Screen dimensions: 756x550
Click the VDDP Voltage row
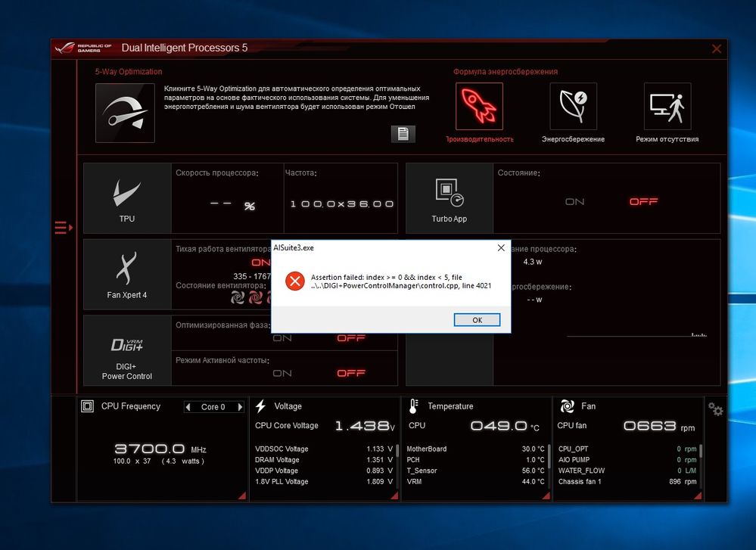pyautogui.click(x=324, y=471)
